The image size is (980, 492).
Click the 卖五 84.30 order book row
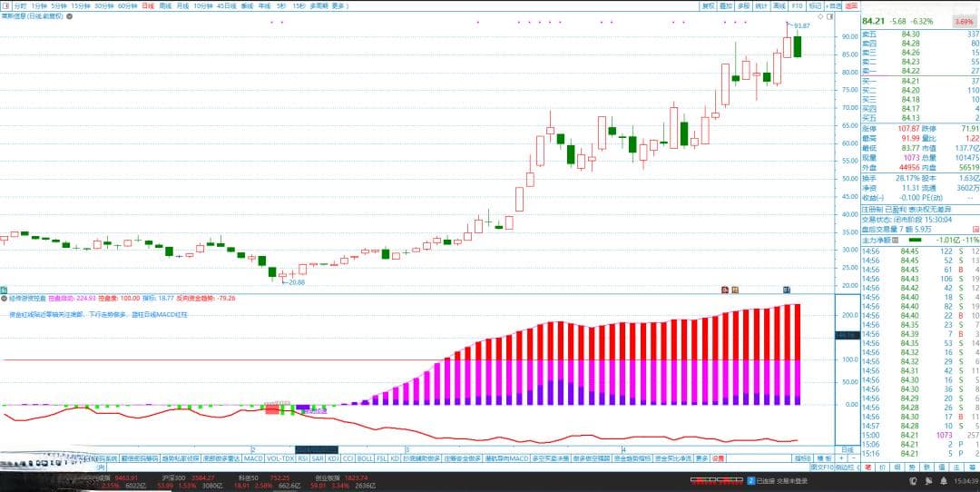pyautogui.click(x=920, y=34)
